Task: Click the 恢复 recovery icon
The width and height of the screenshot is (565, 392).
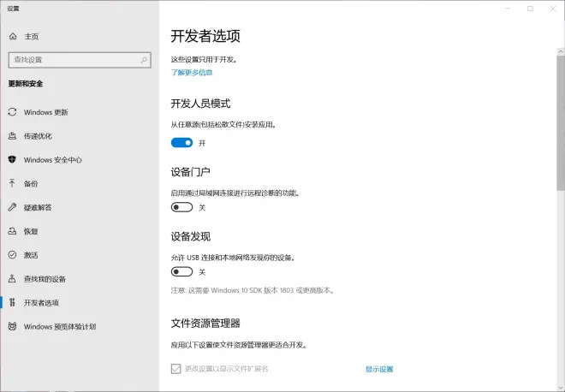Action: click(12, 231)
